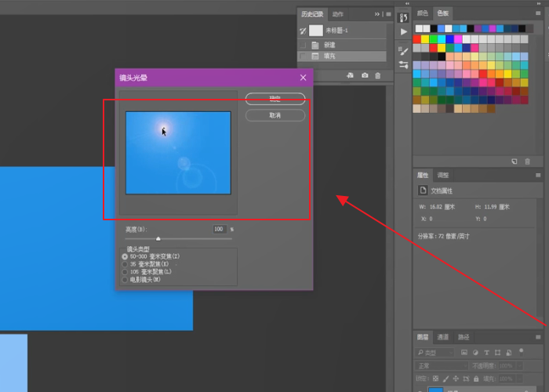Screen dimensions: 549x392
Task: Open the Layers panel options menu
Action: (538, 337)
